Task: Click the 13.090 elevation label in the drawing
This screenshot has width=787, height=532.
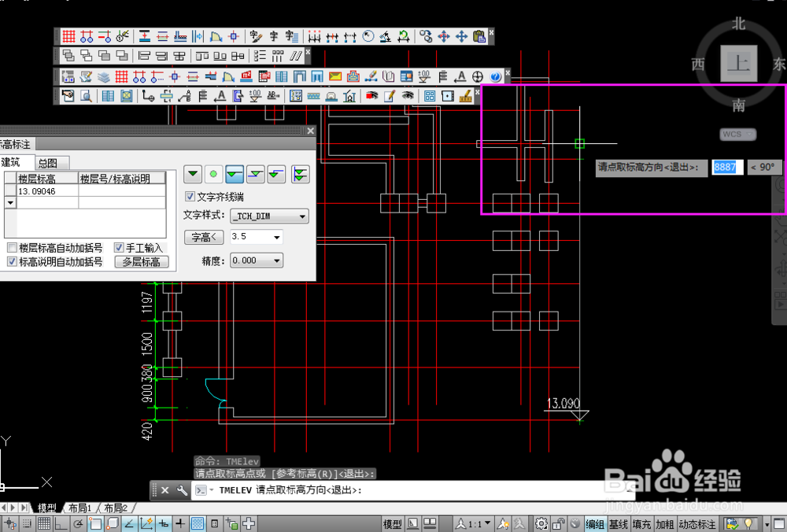Action: (563, 403)
